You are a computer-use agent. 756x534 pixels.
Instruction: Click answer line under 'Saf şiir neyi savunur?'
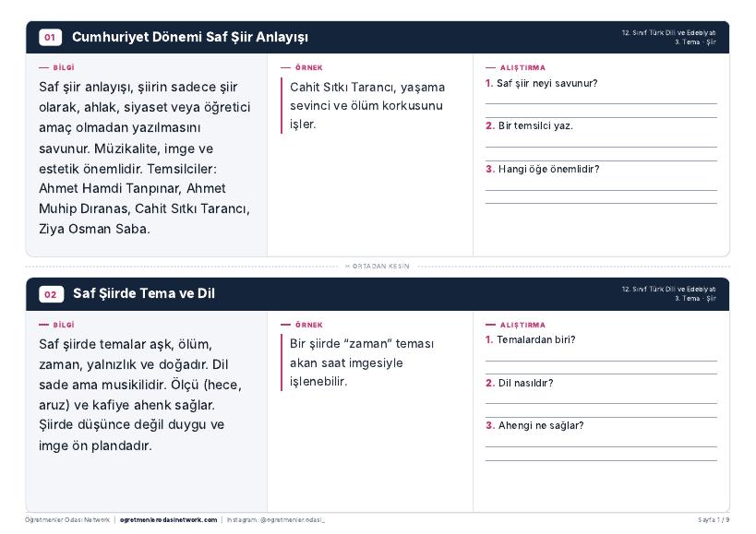[x=601, y=103]
